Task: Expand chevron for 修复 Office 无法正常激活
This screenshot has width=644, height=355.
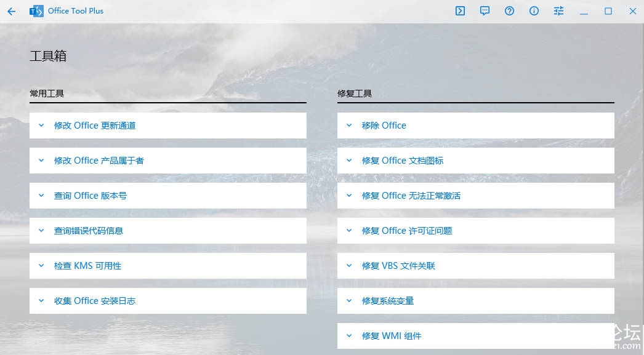Action: pos(349,196)
